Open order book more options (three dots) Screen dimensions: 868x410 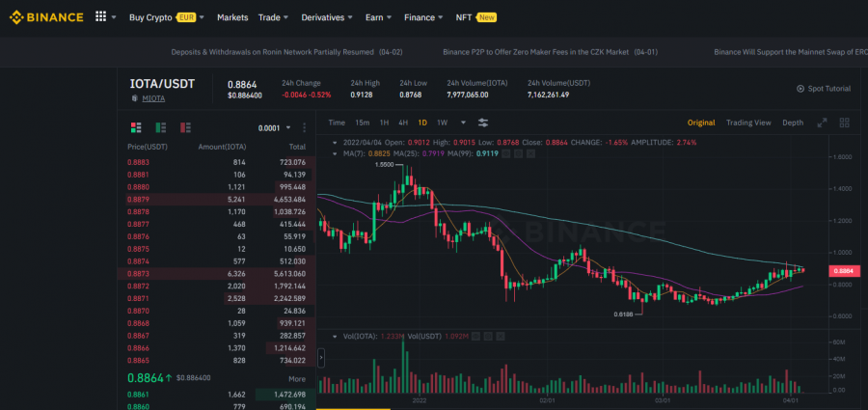[x=304, y=128]
